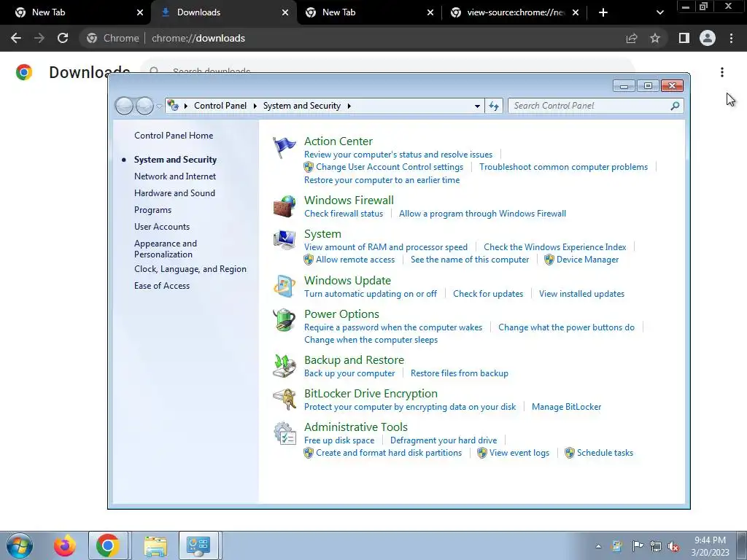This screenshot has width=747, height=560.
Task: Select Hardware and Sound in sidebar
Action: (174, 192)
